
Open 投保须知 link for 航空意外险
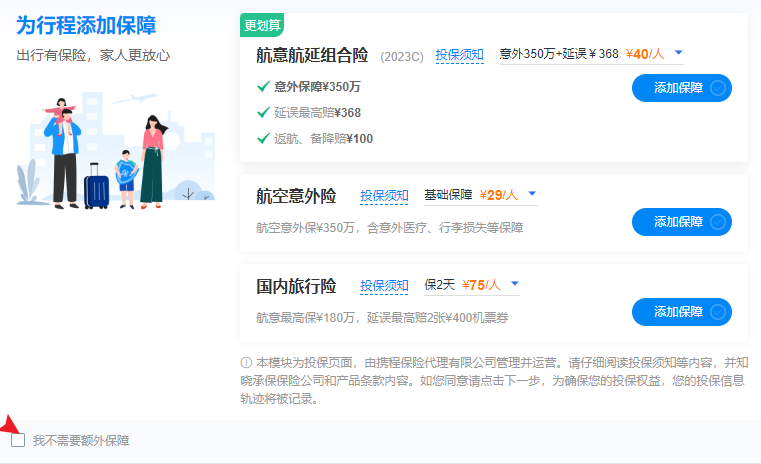(384, 195)
